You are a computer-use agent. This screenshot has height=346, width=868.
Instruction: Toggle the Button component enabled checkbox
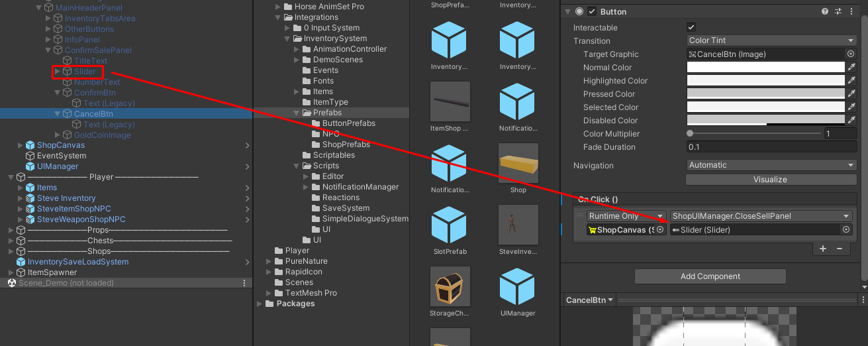(592, 11)
